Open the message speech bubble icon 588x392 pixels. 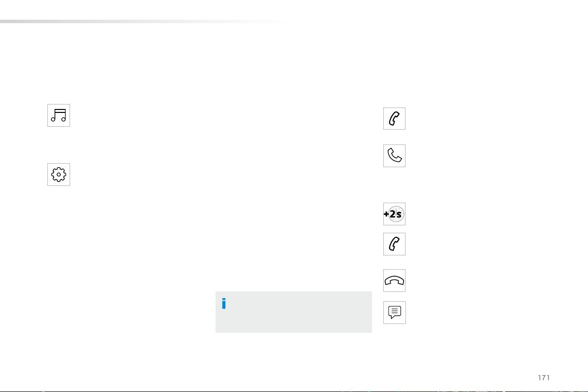[394, 313]
